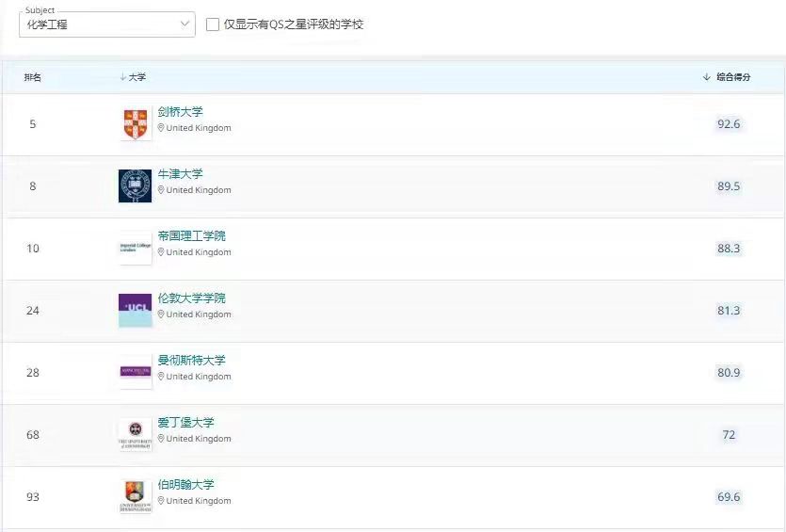Click the location pin under 剑桥大学
This screenshot has height=532, width=786.
pyautogui.click(x=161, y=128)
